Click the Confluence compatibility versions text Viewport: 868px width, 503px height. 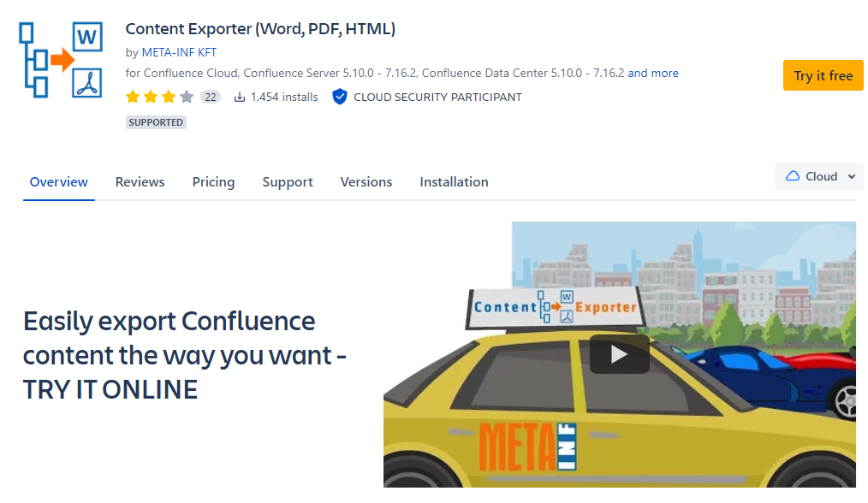(375, 73)
